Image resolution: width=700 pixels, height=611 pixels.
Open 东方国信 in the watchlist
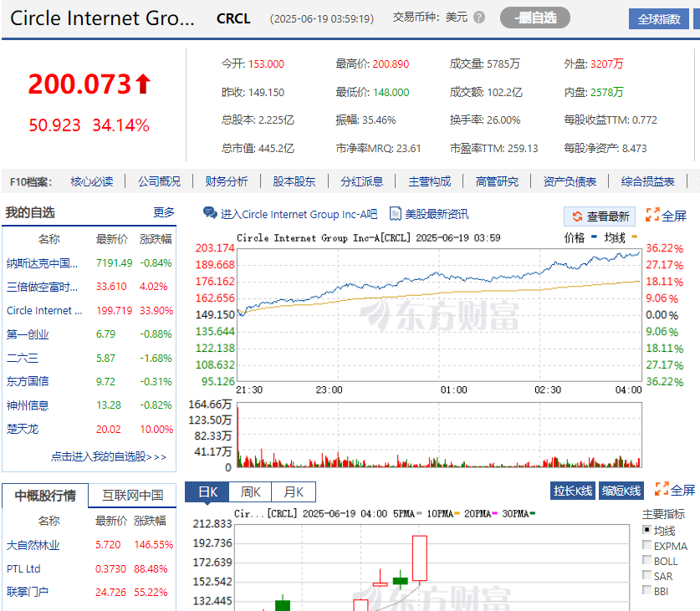(28, 382)
